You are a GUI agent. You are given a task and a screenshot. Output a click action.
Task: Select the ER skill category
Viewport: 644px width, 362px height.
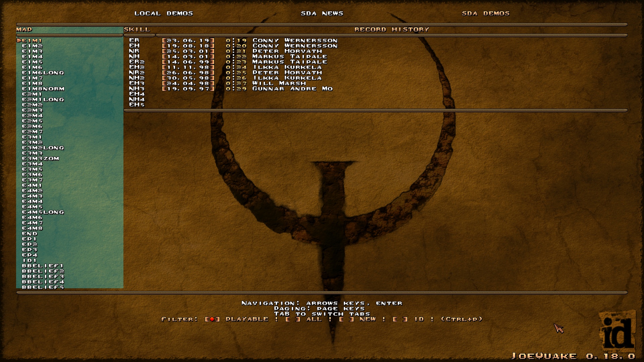[x=134, y=40]
